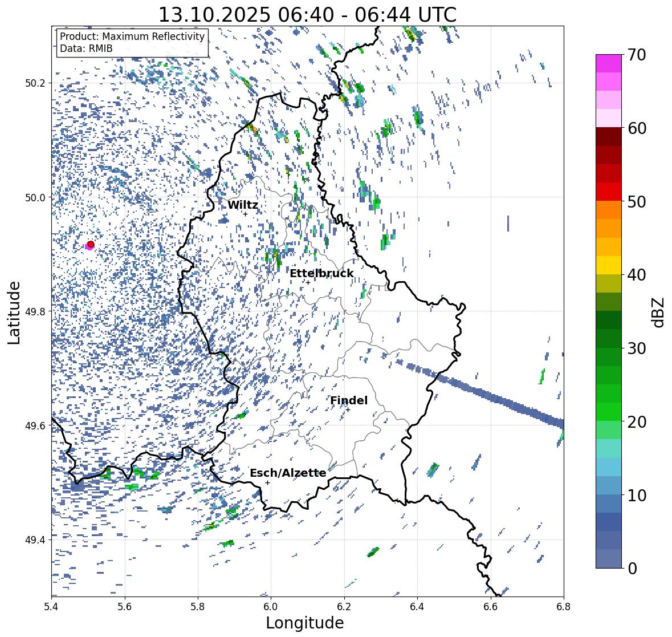The height and width of the screenshot is (637, 672).
Task: Click the colorbar value 30
Action: (637, 348)
